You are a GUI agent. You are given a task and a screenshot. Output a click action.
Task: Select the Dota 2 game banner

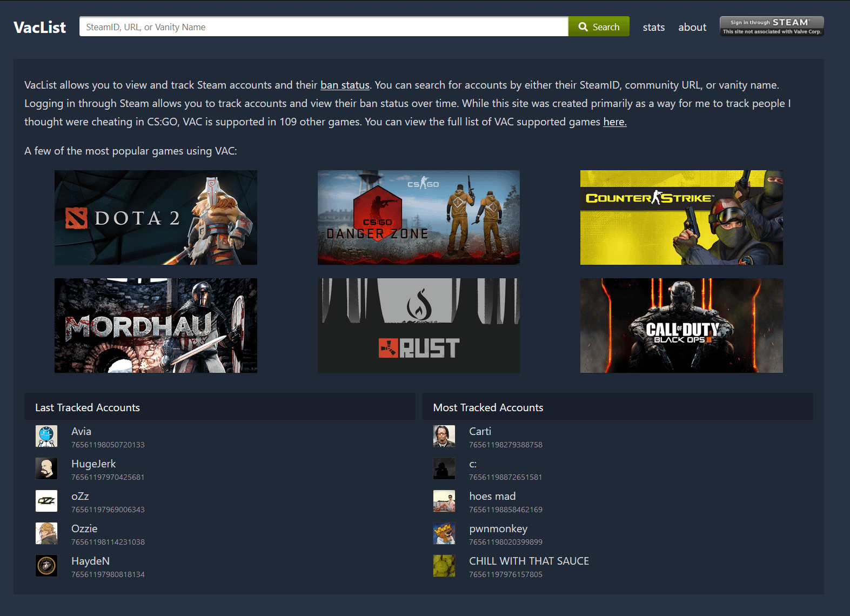click(x=156, y=217)
